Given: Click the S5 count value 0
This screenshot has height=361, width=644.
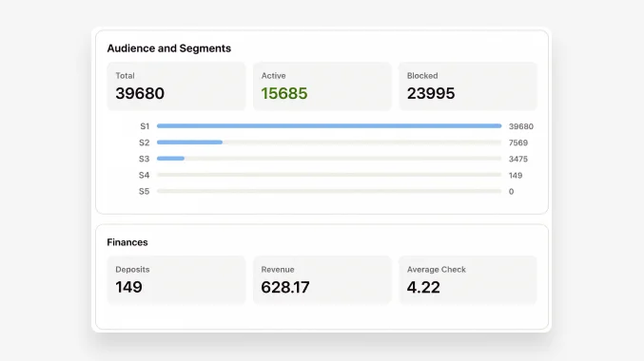Looking at the screenshot, I should pyautogui.click(x=512, y=192).
